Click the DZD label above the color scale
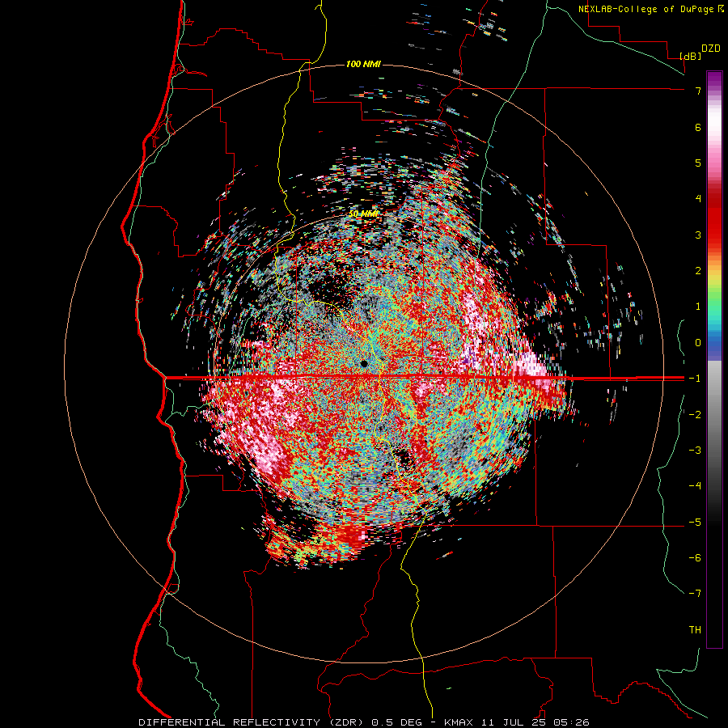728x728 pixels. point(711,49)
